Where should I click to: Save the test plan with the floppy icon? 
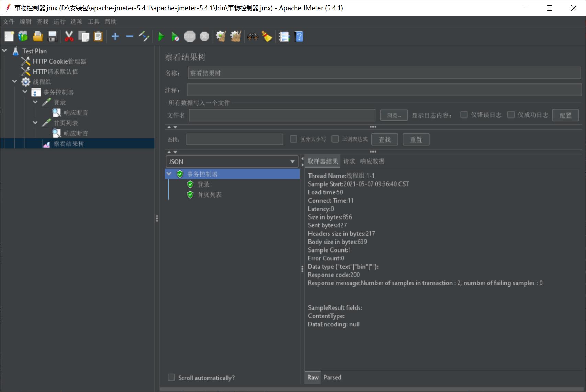click(52, 36)
